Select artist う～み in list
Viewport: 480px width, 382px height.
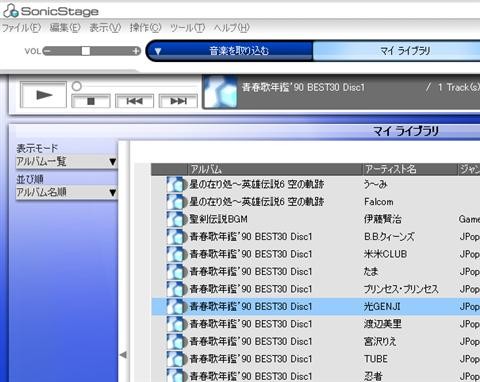tap(375, 184)
